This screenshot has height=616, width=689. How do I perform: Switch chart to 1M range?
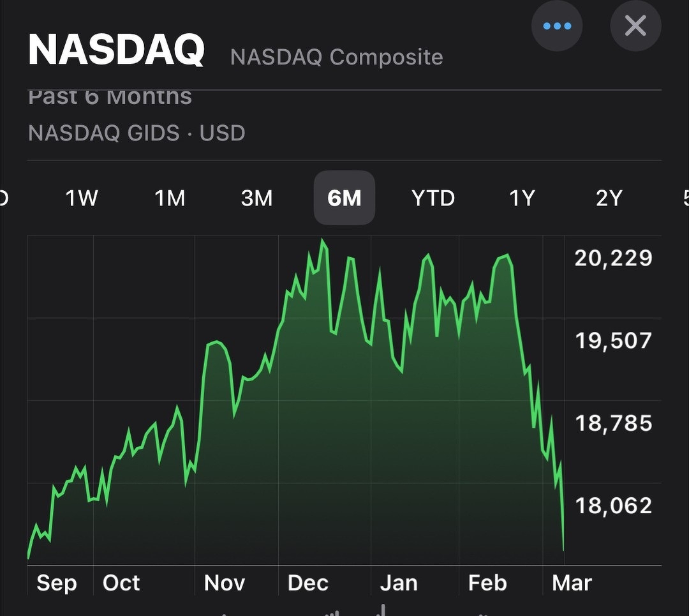(170, 199)
